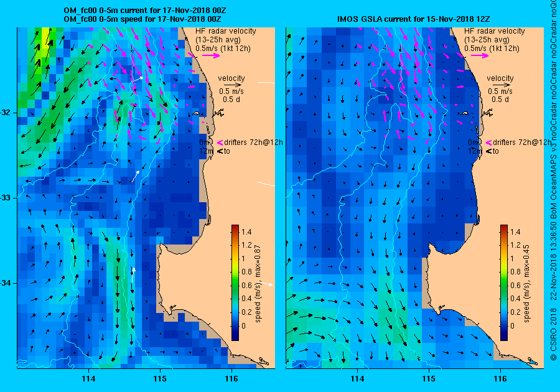Viewport: 560px width, 392px height.
Task: Click longitude label '116' under the GSLA map
Action: pyautogui.click(x=500, y=378)
